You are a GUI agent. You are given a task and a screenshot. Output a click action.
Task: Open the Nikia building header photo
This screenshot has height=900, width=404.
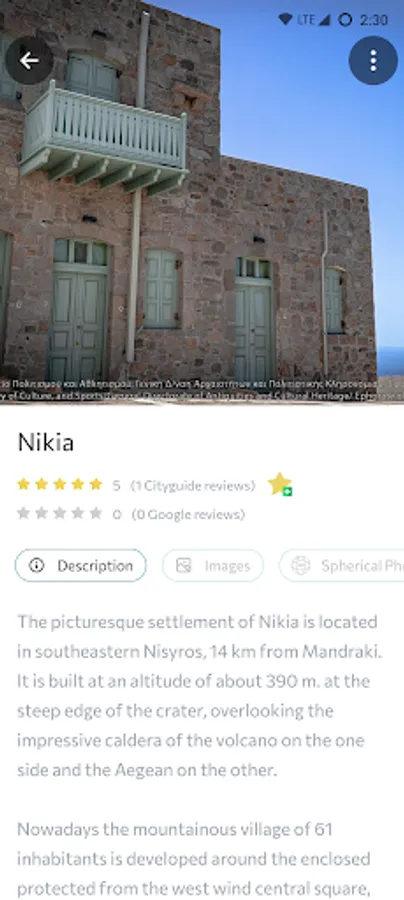click(x=202, y=201)
